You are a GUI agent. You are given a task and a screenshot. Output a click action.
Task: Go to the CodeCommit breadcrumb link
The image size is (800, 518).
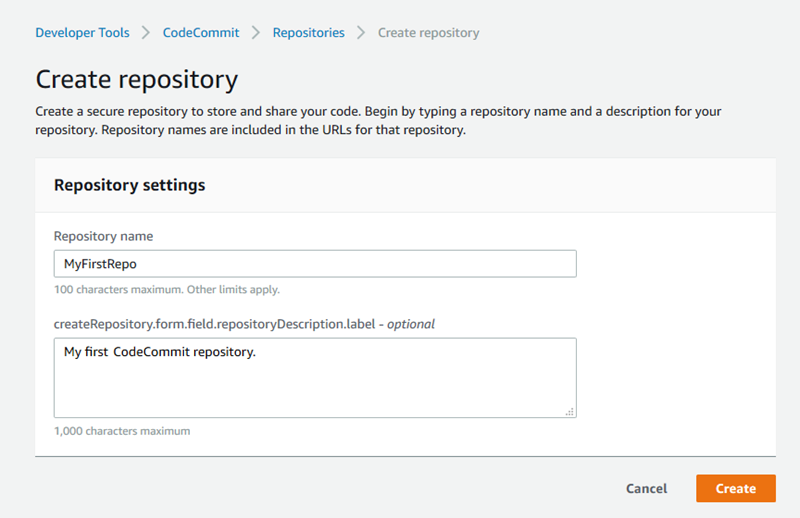pos(201,33)
